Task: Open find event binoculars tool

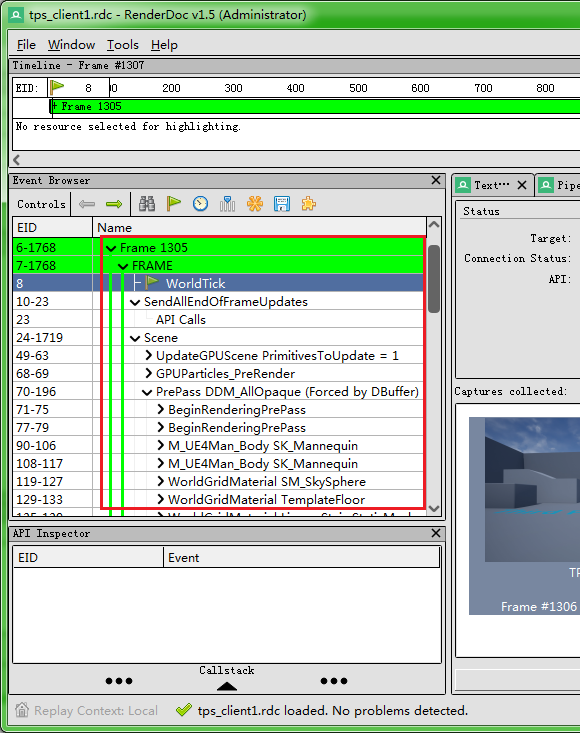Action: pyautogui.click(x=147, y=204)
